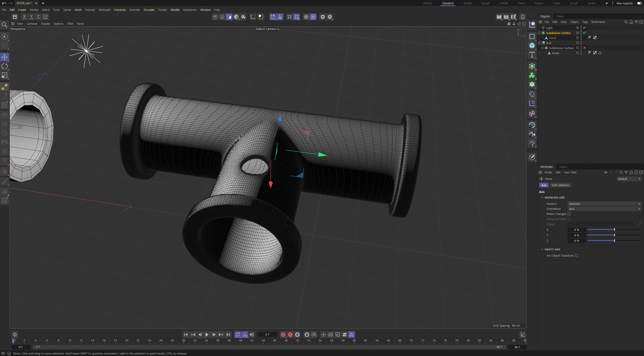Click the search magnifier icon at top left
644x356 pixels.
click(4, 25)
